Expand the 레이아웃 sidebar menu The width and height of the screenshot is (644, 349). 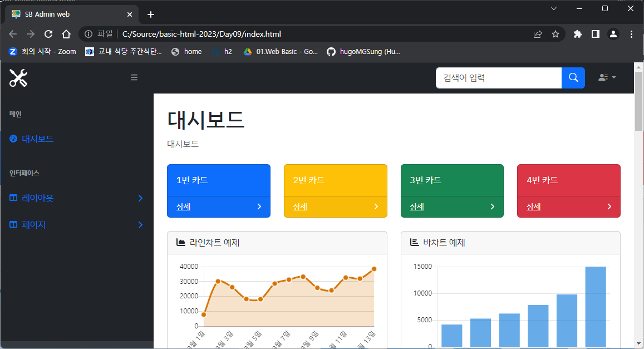point(77,198)
